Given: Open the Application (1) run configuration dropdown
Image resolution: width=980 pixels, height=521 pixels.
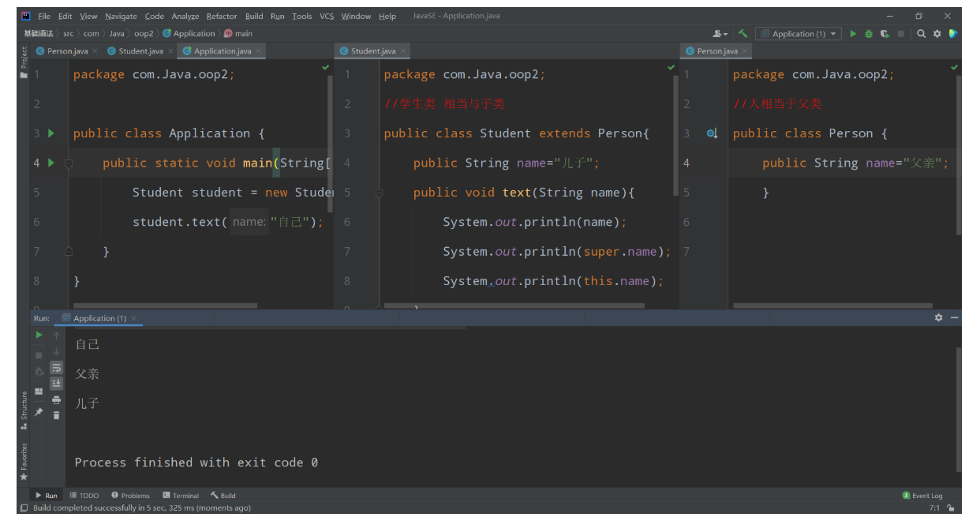Looking at the screenshot, I should (x=799, y=34).
